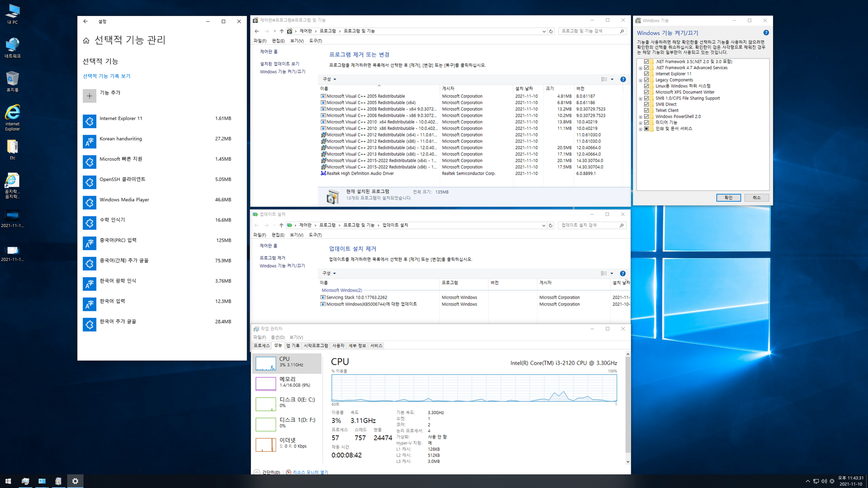Expand the .NET Framework 4.7 Advanced Services node

coord(640,68)
